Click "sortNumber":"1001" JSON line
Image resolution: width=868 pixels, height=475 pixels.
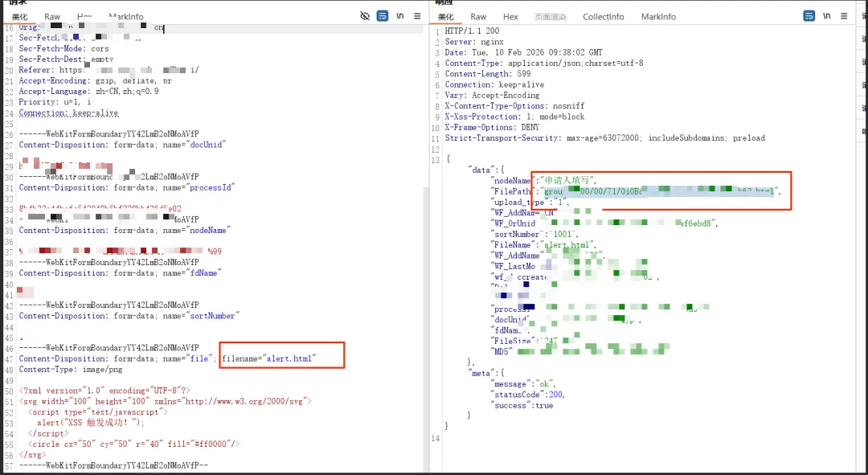pos(534,234)
